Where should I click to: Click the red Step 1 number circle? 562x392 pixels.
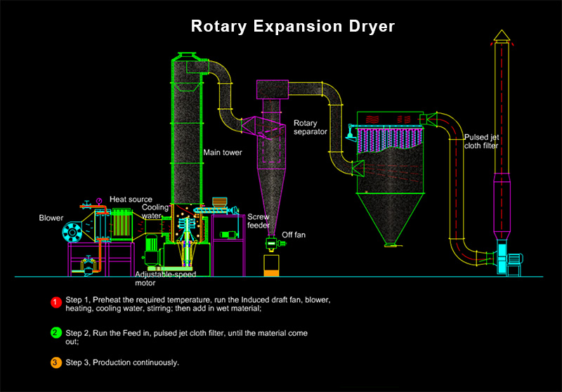tap(55, 303)
